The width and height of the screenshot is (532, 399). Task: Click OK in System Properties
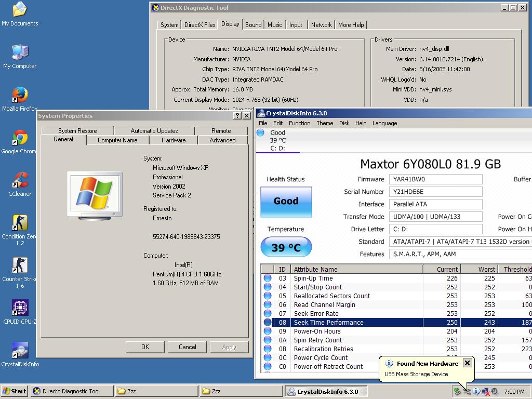145,347
